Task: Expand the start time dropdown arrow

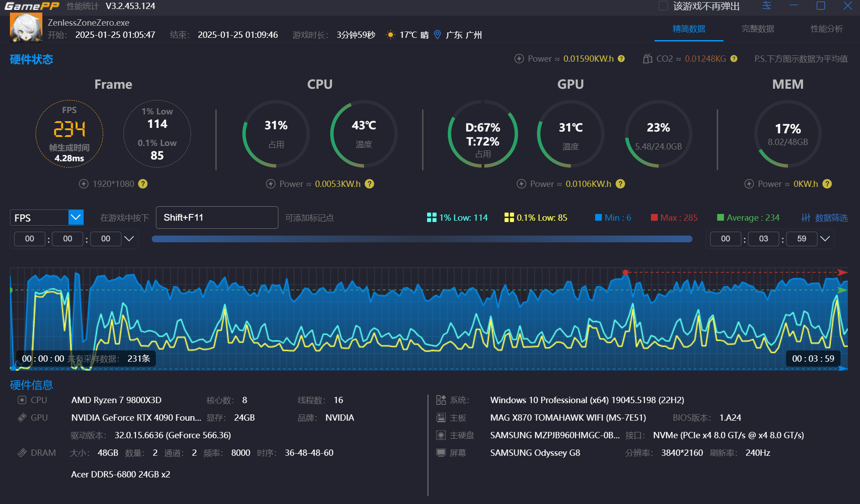Action: (x=129, y=239)
